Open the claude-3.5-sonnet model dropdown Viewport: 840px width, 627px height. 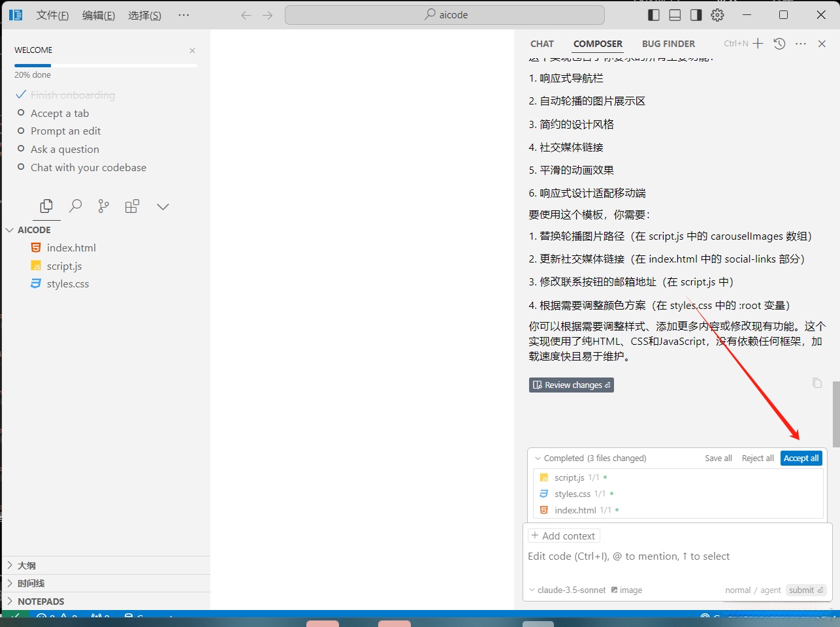click(568, 590)
